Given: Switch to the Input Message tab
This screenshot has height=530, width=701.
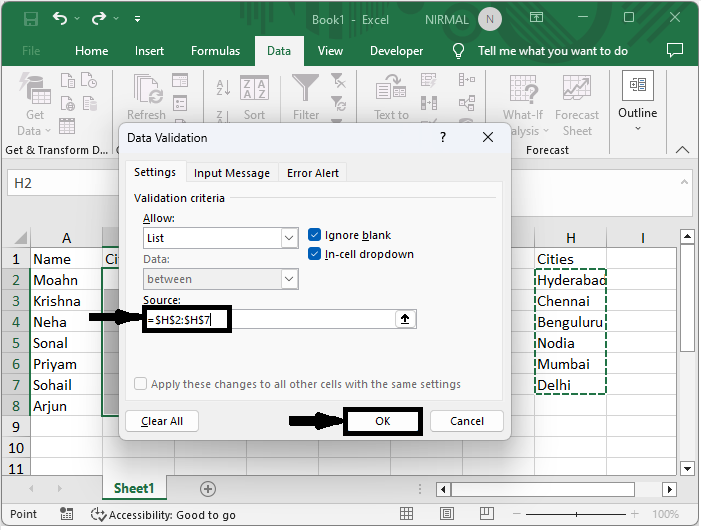Looking at the screenshot, I should [x=231, y=173].
